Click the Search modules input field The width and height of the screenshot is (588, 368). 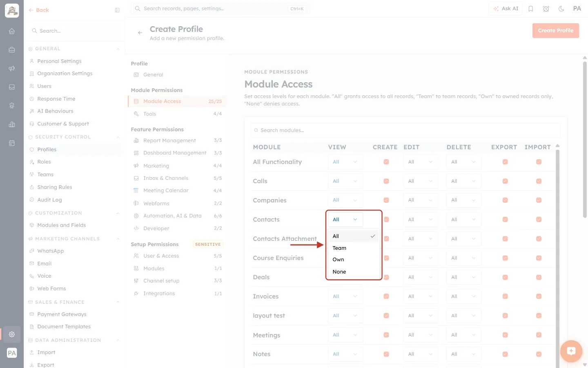(405, 130)
